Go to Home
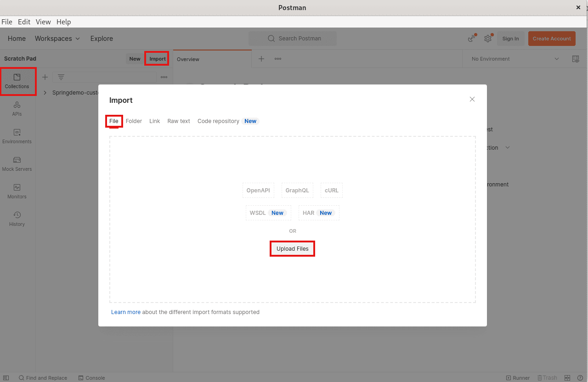The image size is (588, 382). 17,39
